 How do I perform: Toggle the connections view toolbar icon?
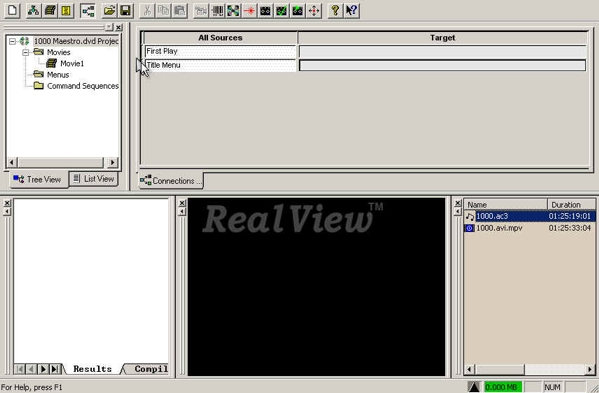click(x=87, y=10)
